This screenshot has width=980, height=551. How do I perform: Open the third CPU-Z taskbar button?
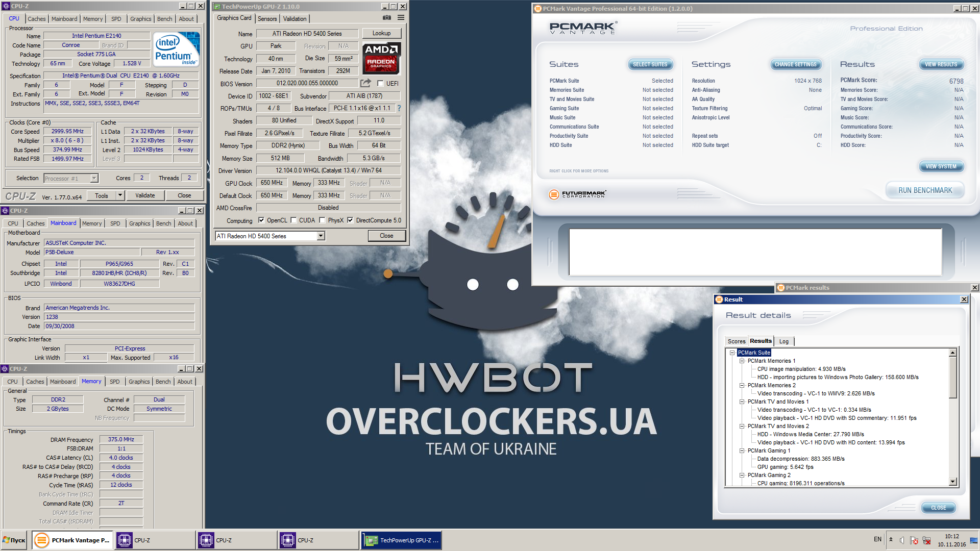coord(318,540)
